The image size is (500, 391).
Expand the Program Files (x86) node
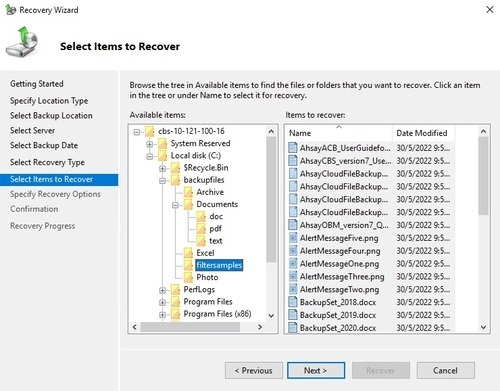pyautogui.click(x=162, y=314)
